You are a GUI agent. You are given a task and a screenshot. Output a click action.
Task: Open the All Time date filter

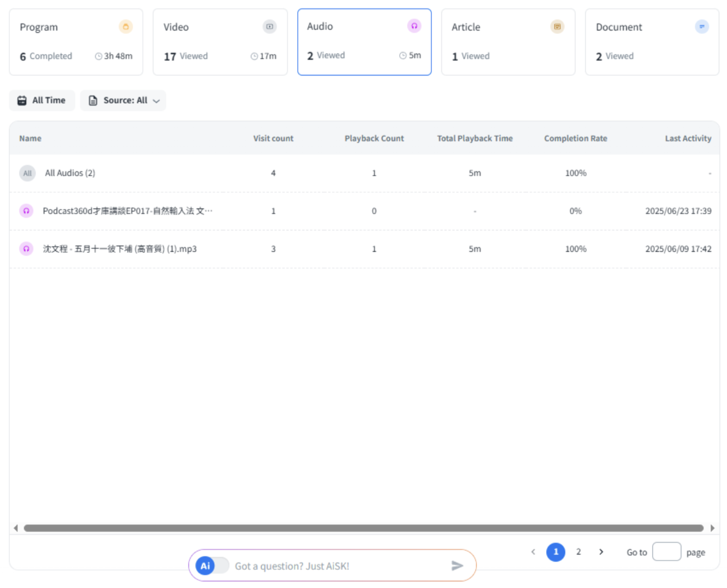42,101
